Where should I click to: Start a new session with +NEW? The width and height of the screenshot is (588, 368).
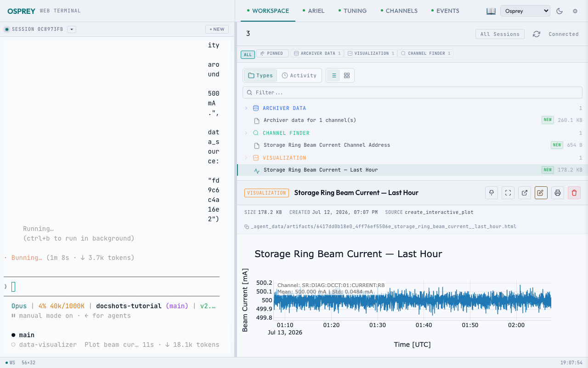pyautogui.click(x=217, y=29)
